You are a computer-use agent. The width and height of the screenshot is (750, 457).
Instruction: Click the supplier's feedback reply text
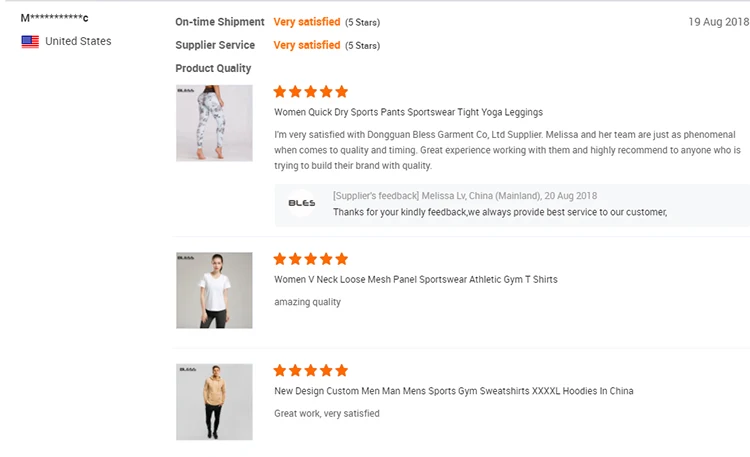(x=499, y=212)
